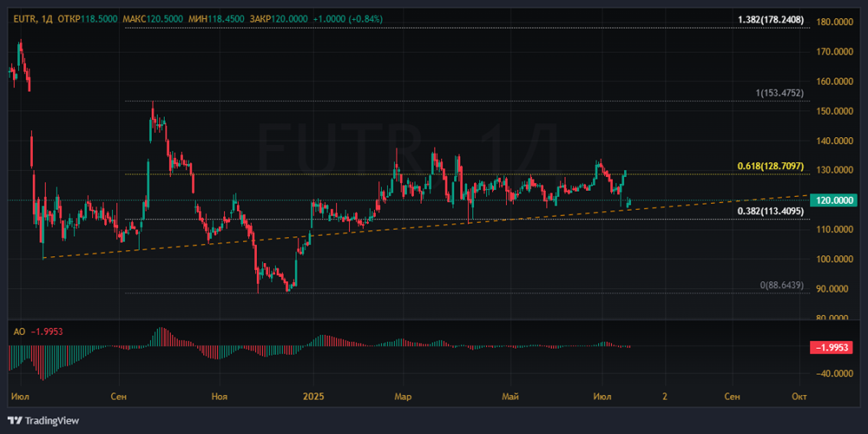This screenshot has height=434, width=868.
Task: Click the green 120.0000 current price tag
Action: [832, 201]
